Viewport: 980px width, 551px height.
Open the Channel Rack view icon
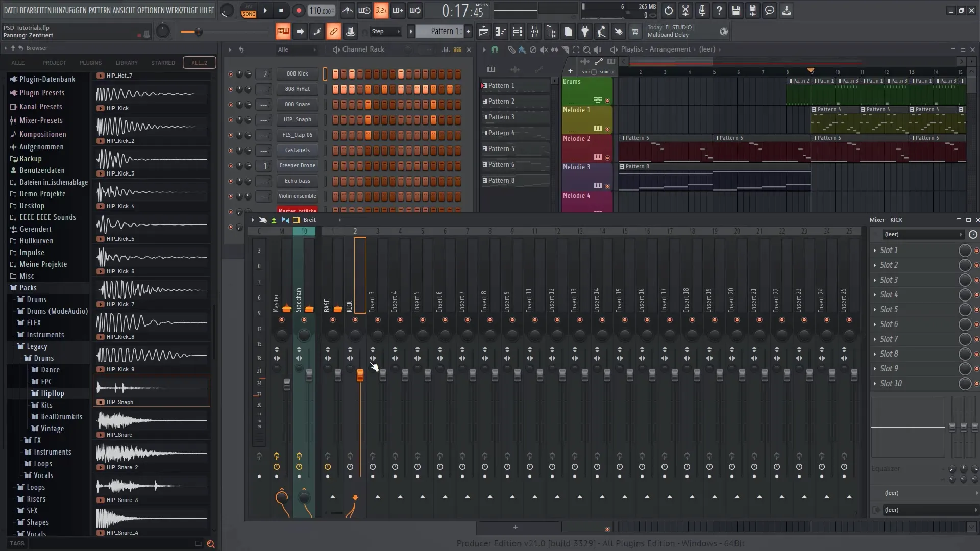pos(517,32)
